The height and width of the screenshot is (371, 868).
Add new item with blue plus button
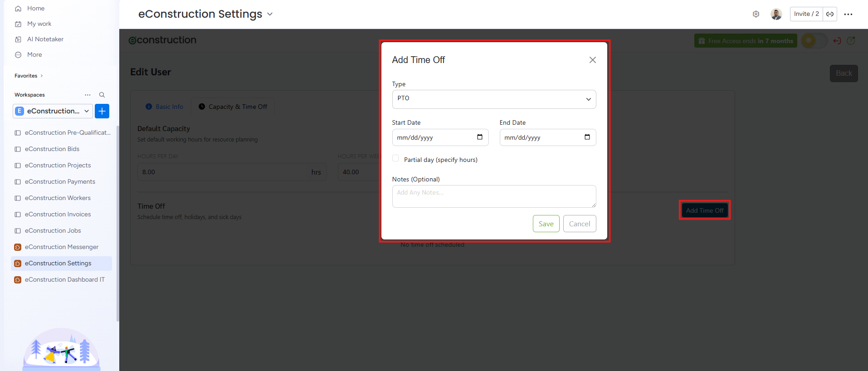(x=102, y=111)
